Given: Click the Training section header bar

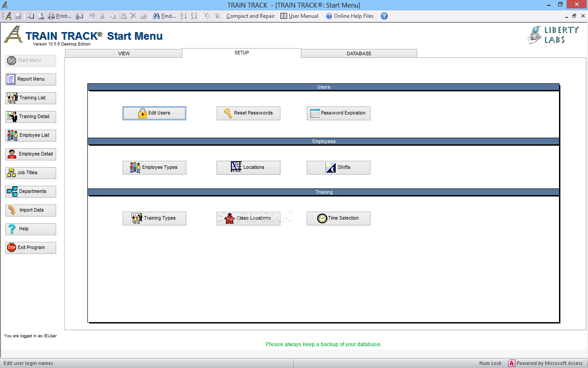Looking at the screenshot, I should point(324,192).
